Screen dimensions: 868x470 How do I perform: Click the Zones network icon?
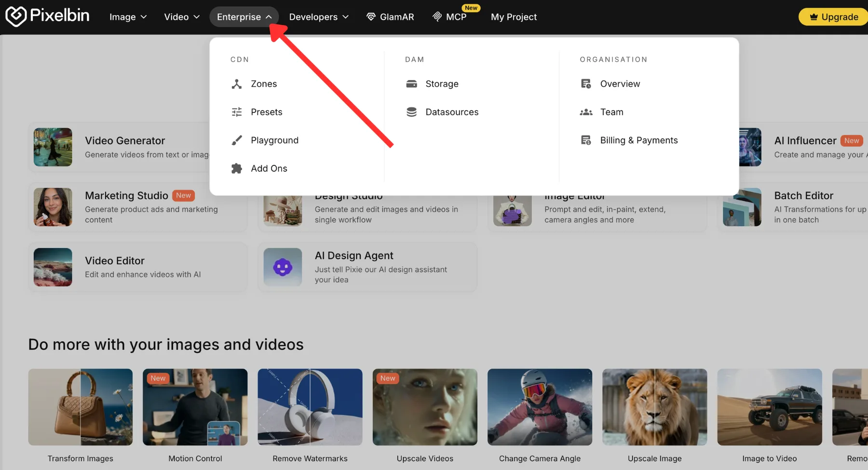[236, 84]
